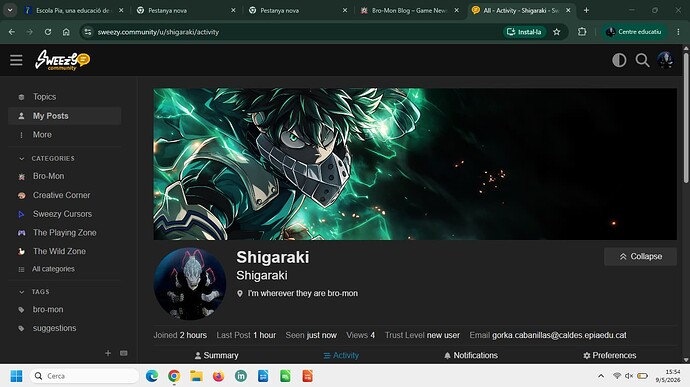Click the Trust Level new user text

click(422, 335)
